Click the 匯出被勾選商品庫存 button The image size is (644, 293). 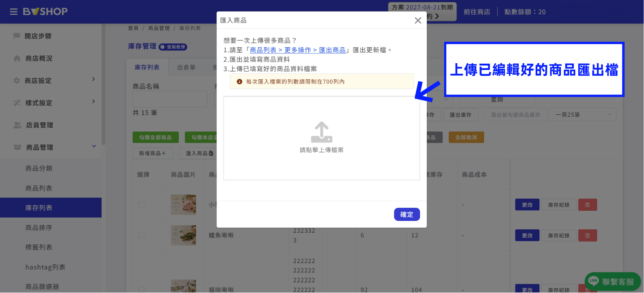pos(515,115)
